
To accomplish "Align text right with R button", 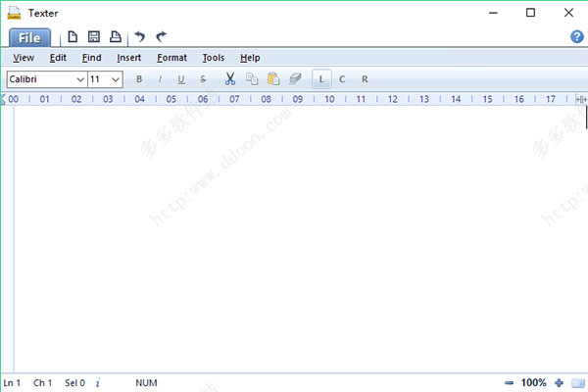I will [365, 79].
